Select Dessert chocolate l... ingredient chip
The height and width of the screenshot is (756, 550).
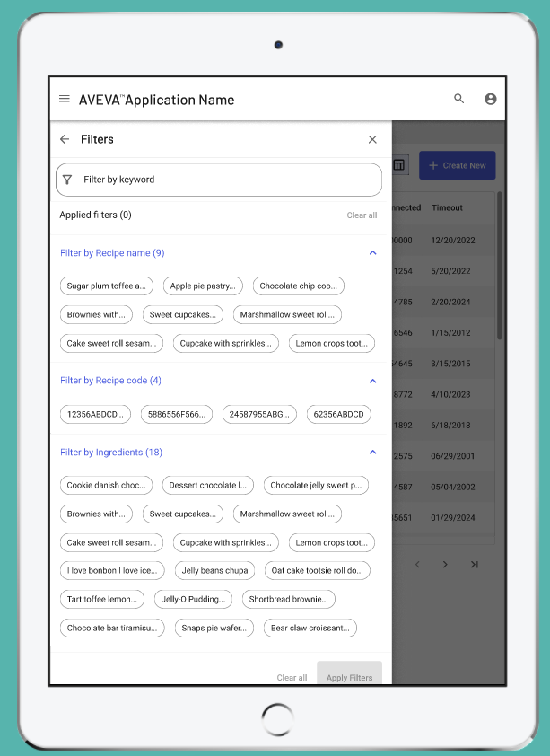[208, 485]
